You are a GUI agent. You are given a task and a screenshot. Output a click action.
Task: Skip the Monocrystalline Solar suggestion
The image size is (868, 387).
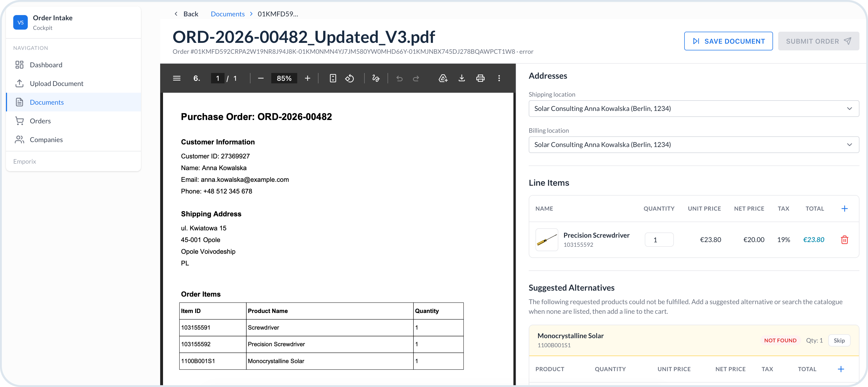839,340
